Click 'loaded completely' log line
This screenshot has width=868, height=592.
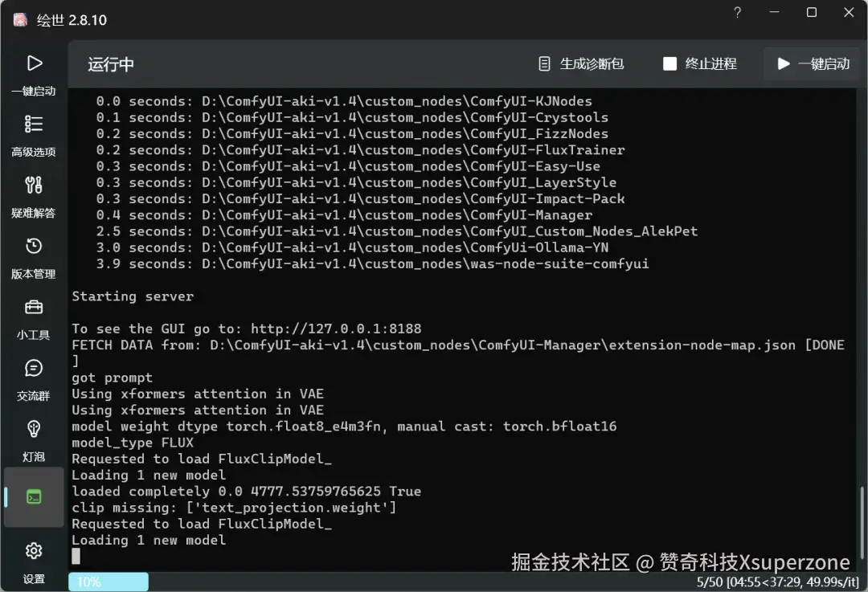247,492
